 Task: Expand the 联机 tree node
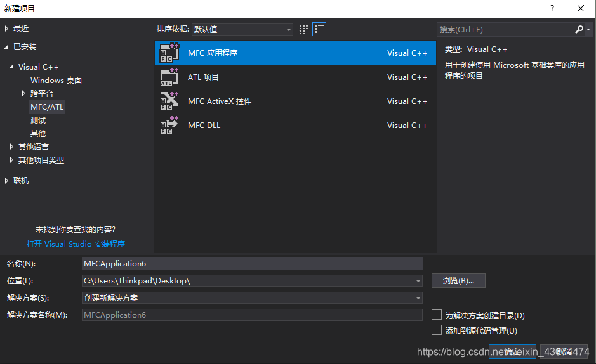[x=6, y=181]
